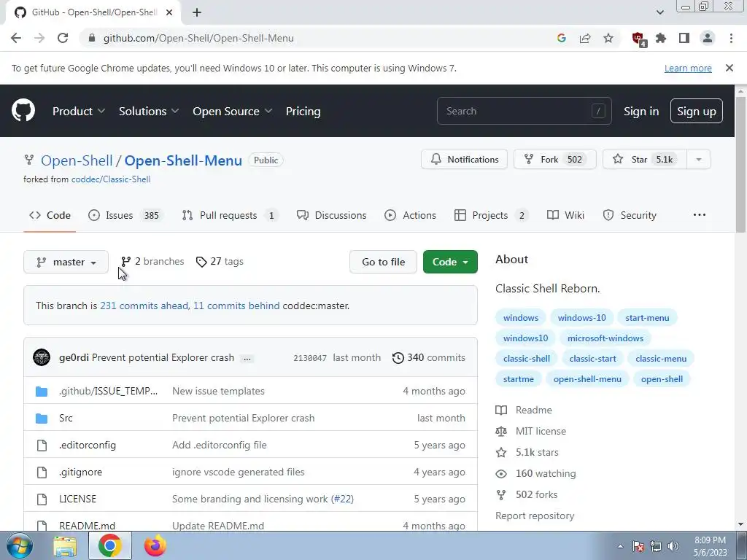The width and height of the screenshot is (747, 560).
Task: Click the Go to file button
Action: coord(383,262)
